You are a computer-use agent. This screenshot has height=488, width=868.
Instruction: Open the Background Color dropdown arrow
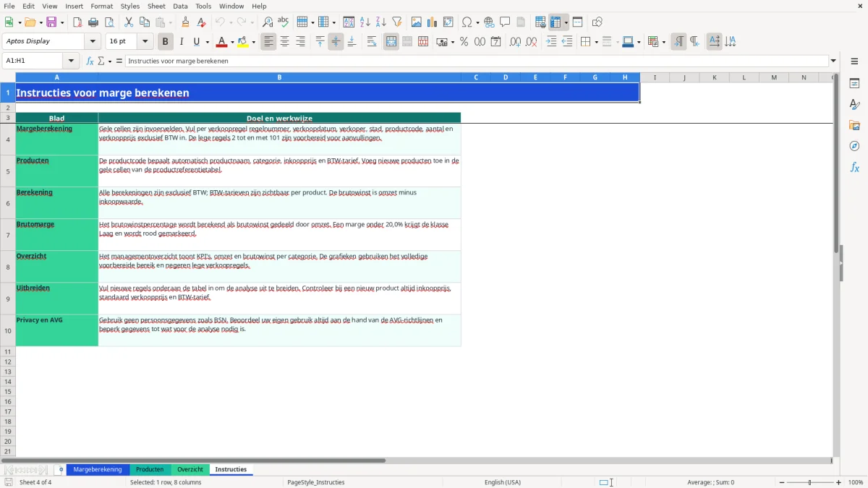pyautogui.click(x=253, y=42)
